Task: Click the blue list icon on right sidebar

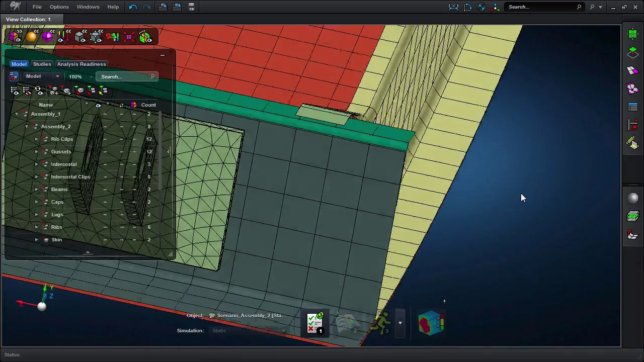Action: 632,107
